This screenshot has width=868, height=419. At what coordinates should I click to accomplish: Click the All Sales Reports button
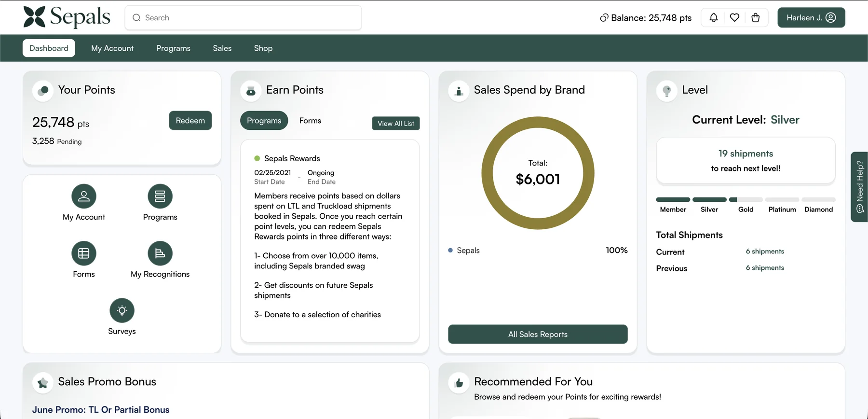538,334
